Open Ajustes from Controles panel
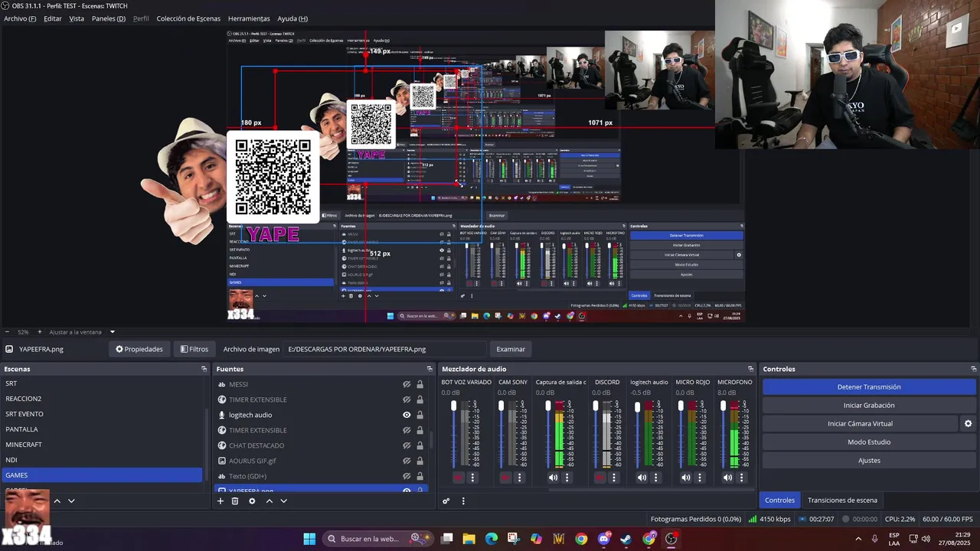Image resolution: width=980 pixels, height=551 pixels. 869,460
